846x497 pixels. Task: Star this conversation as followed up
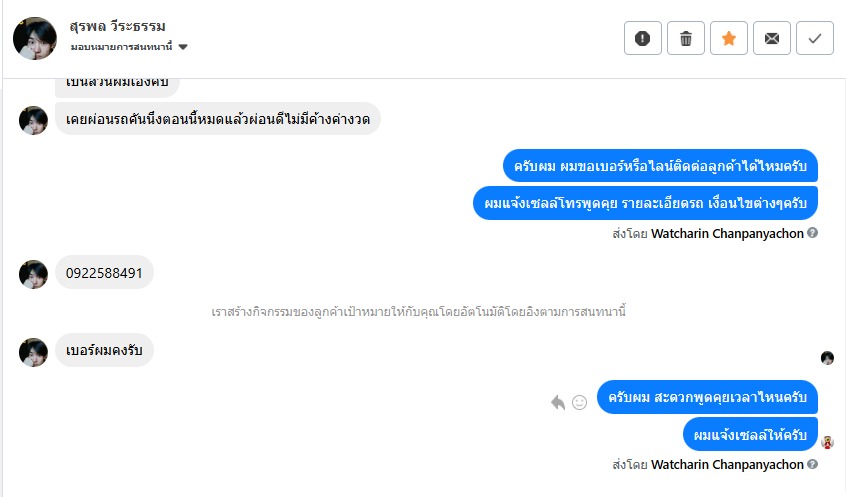pyautogui.click(x=729, y=38)
